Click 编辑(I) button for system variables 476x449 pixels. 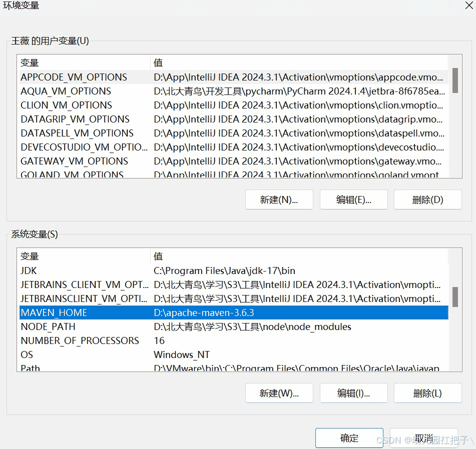point(353,392)
